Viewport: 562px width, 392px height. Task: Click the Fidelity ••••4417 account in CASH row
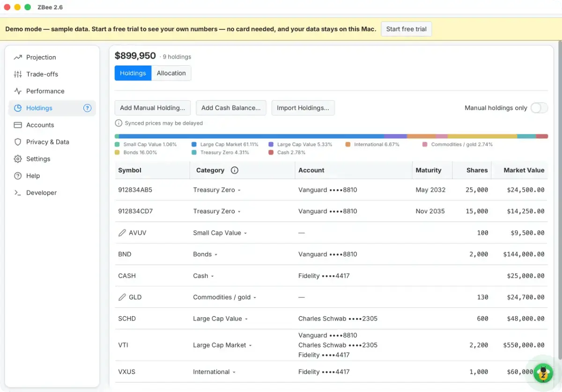[x=324, y=276]
